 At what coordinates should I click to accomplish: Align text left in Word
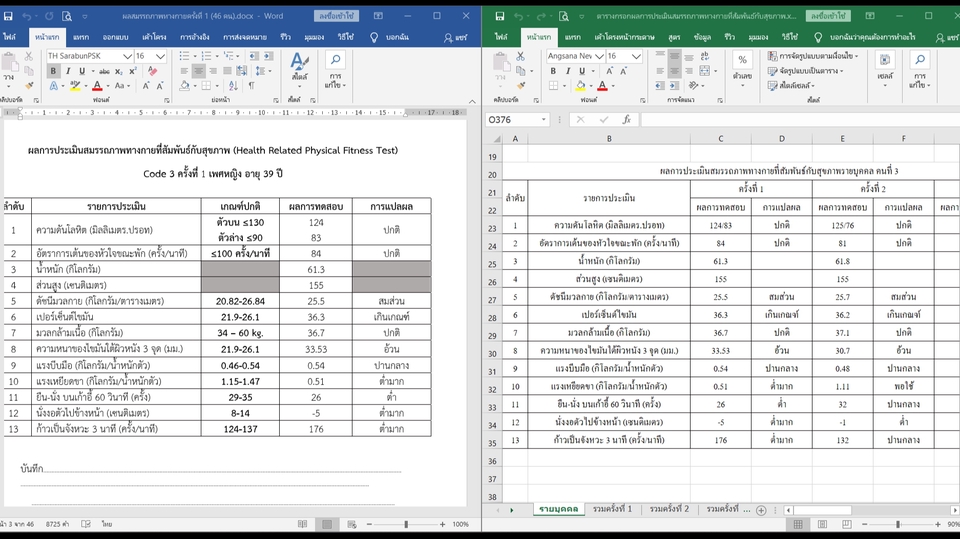(x=184, y=71)
